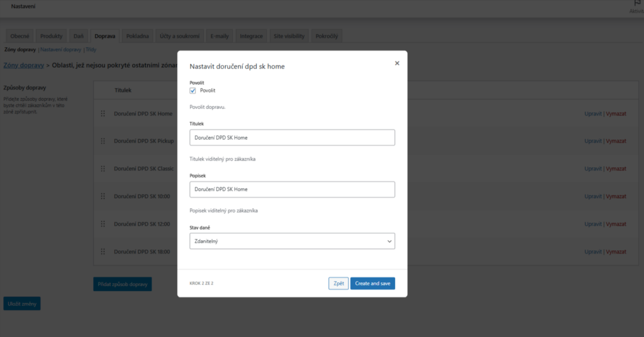Open Nastavení dopravy sub-link

coord(61,50)
